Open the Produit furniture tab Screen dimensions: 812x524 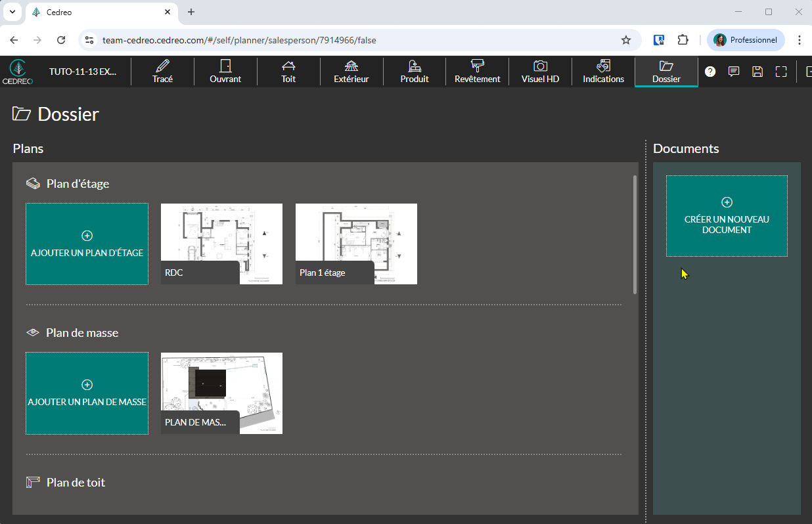415,72
